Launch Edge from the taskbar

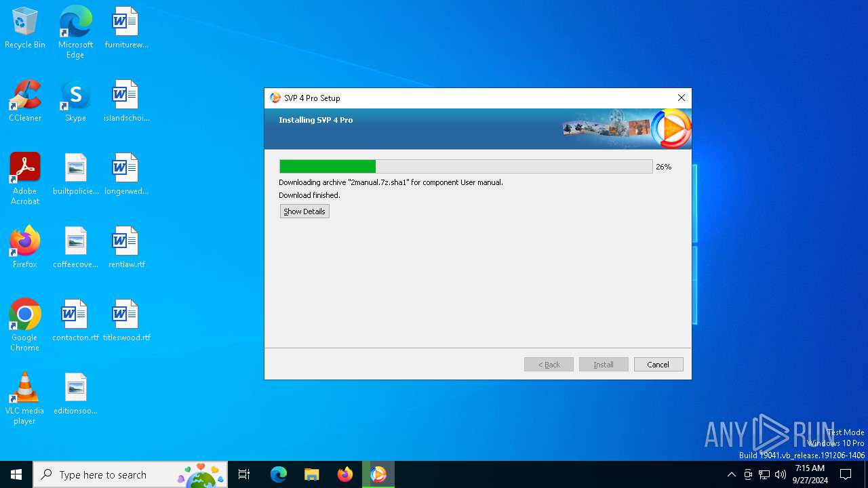coord(279,474)
